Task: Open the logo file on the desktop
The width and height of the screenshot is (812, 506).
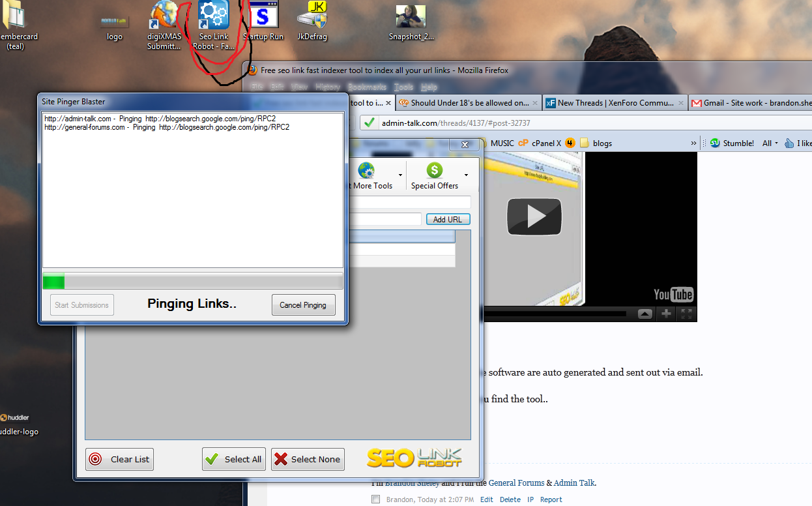Action: (x=115, y=27)
